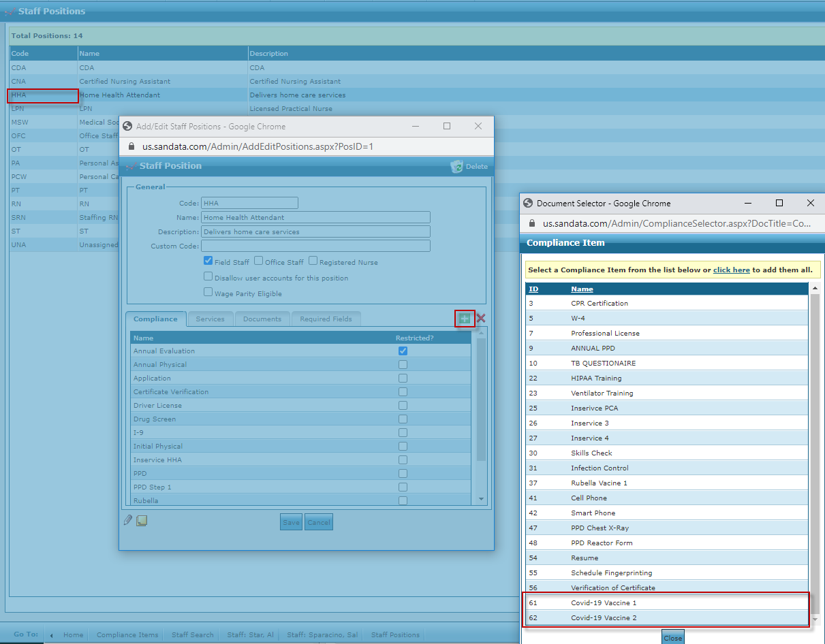
Task: Click the lock icon in Document Selector address bar
Action: (x=533, y=223)
